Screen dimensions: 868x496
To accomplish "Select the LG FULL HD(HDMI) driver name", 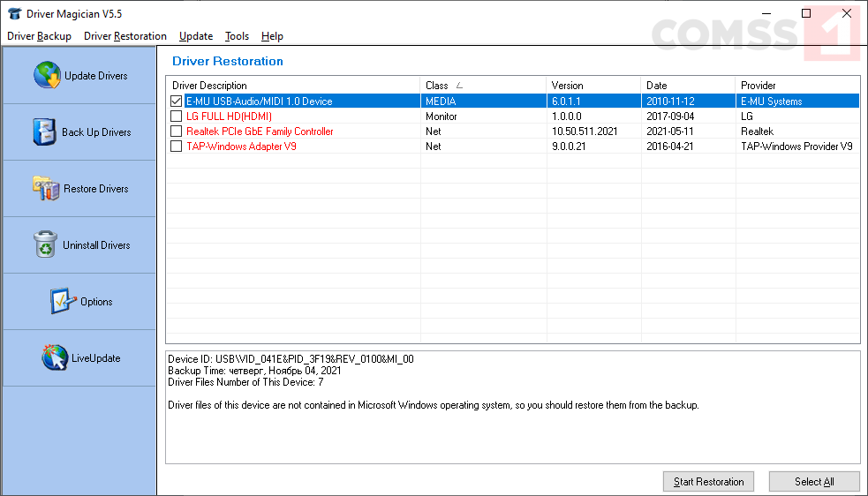I will pyautogui.click(x=230, y=116).
